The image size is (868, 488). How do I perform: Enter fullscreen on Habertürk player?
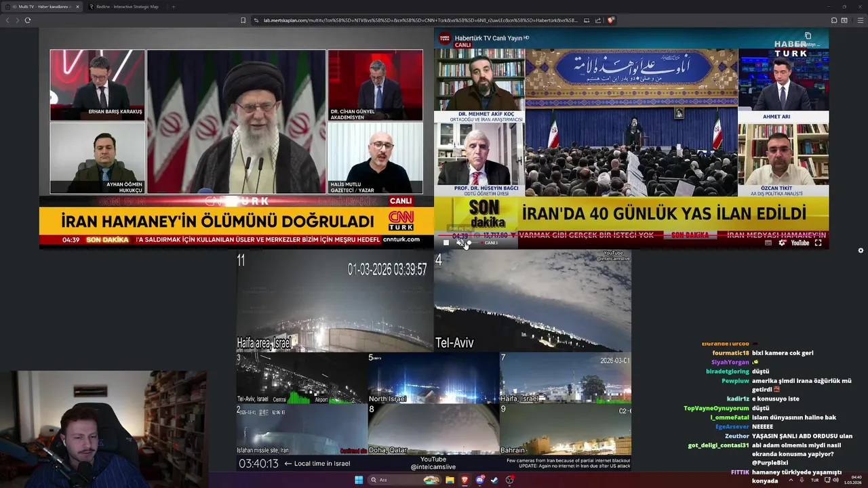[818, 243]
